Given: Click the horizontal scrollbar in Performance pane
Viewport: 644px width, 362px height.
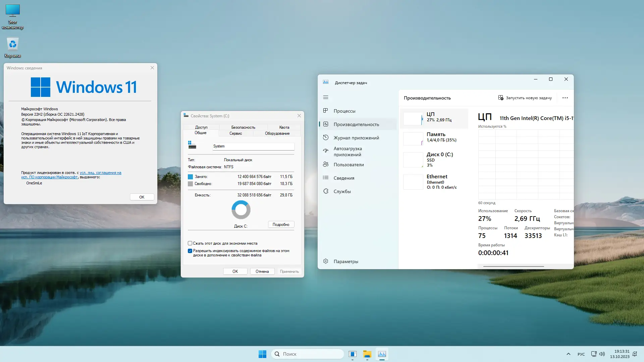Looking at the screenshot, I should click(x=513, y=266).
